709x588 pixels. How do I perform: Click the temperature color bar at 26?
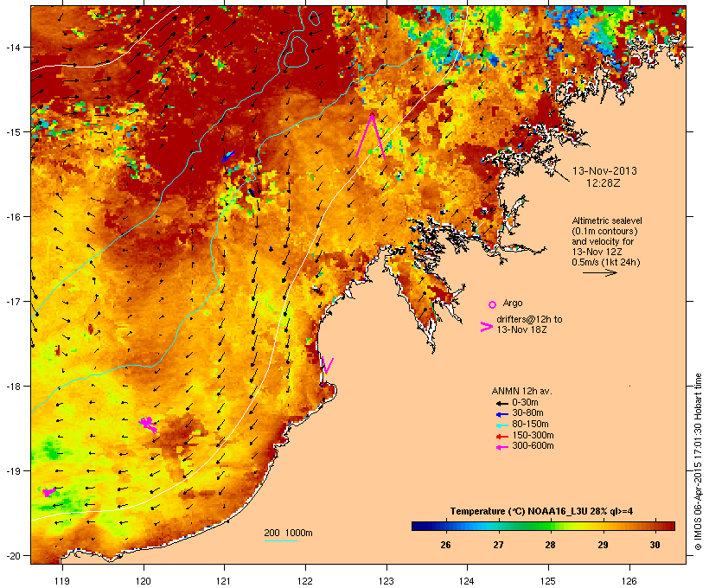pyautogui.click(x=445, y=526)
